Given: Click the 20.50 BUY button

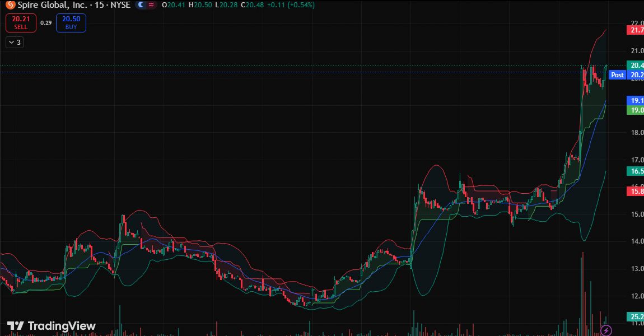Looking at the screenshot, I should [71, 23].
